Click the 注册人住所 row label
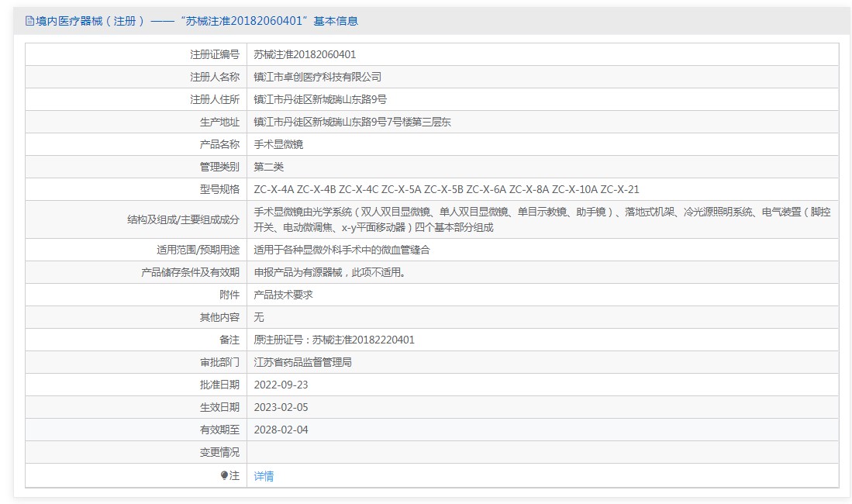The width and height of the screenshot is (852, 504). tap(215, 99)
